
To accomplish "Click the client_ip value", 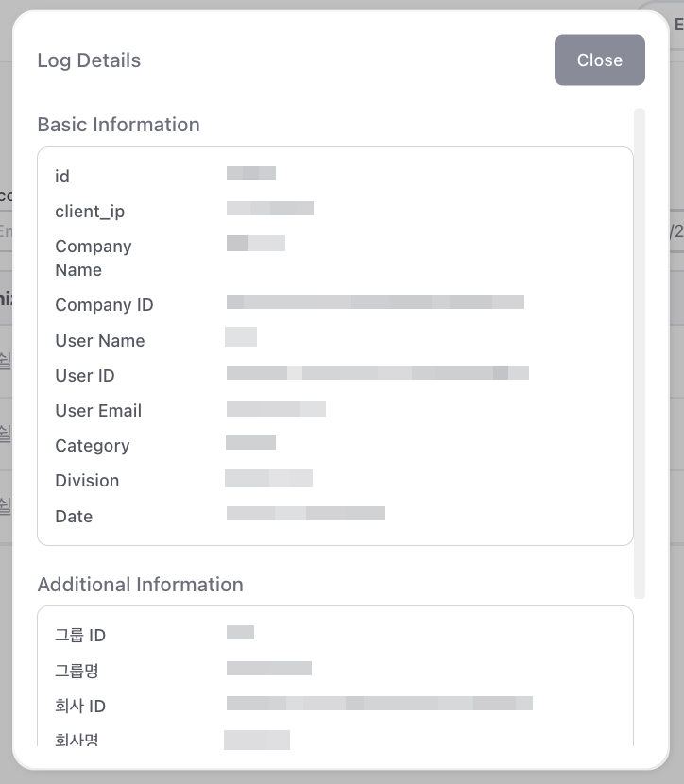I will click(x=270, y=209).
